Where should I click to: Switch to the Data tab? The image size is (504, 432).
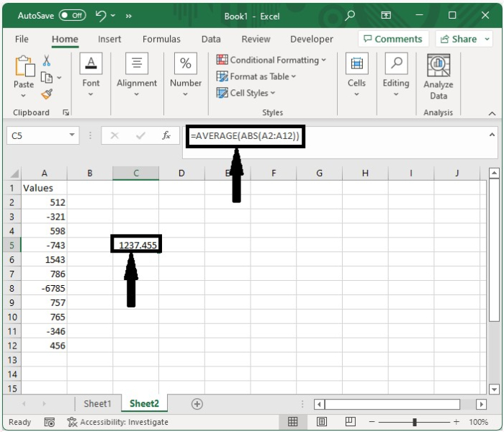211,39
